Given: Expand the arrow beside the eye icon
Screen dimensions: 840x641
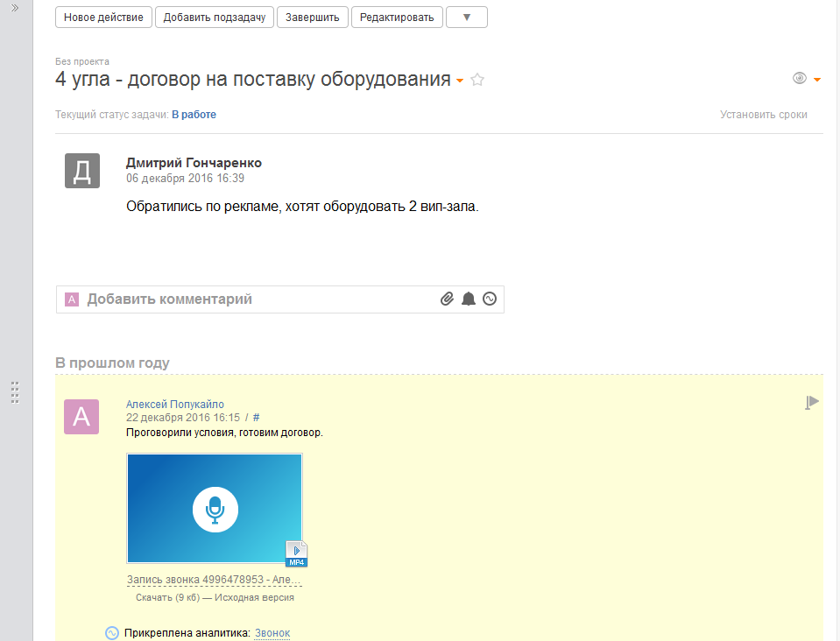Looking at the screenshot, I should (x=817, y=78).
